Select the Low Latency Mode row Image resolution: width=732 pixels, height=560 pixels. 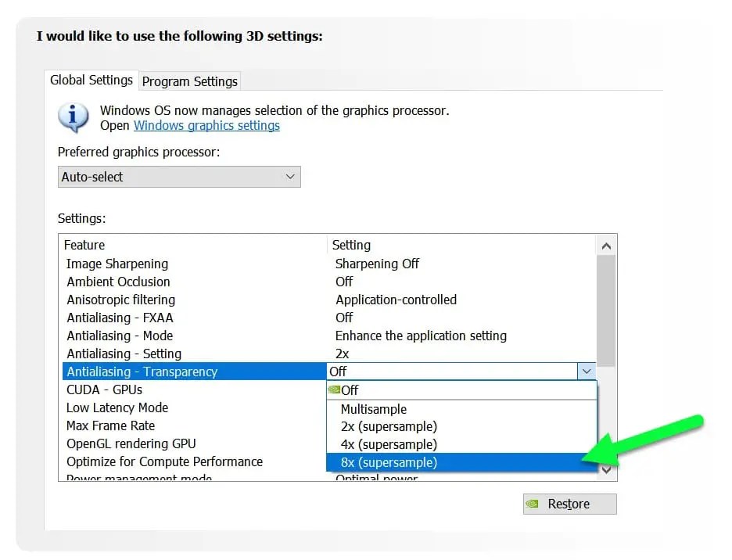(x=194, y=407)
